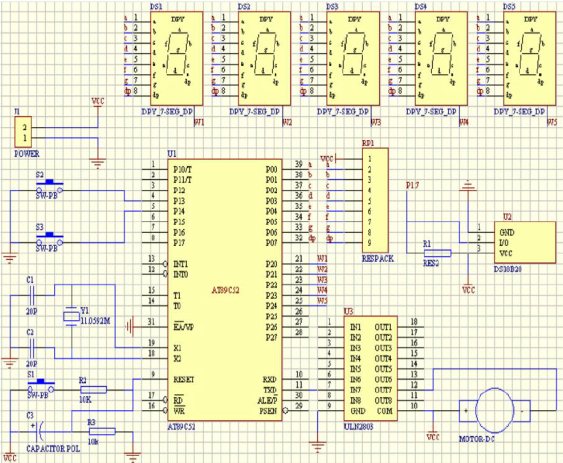This screenshot has width=563, height=463.
Task: Click the DS2 seven-segment display
Action: 265,58
